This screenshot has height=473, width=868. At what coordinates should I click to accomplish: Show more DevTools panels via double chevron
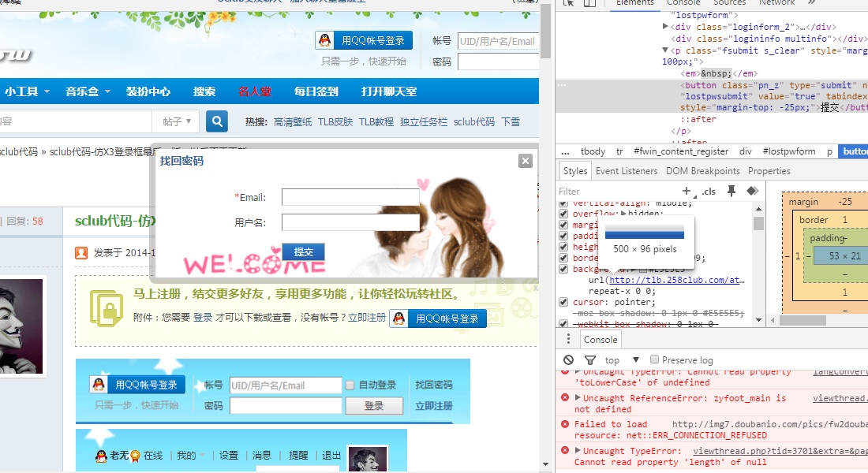point(811,3)
